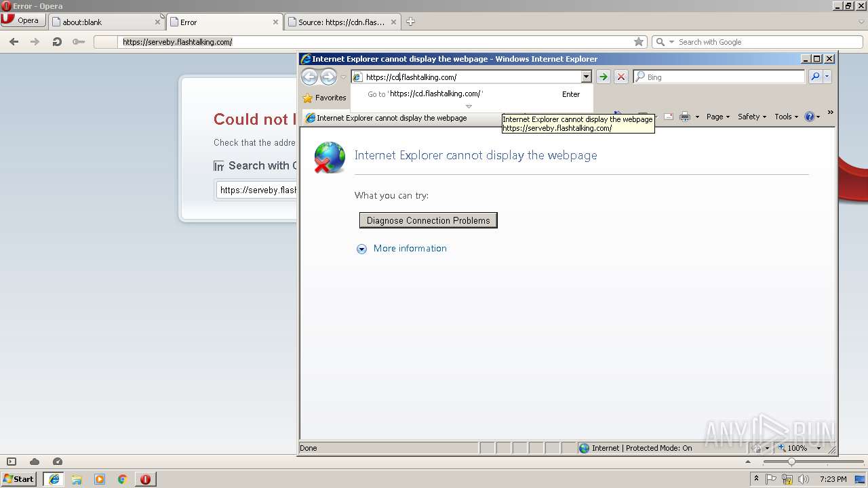Open Opera's search engine dropdown arrow
Viewport: 868px width, 488px height.
click(671, 42)
